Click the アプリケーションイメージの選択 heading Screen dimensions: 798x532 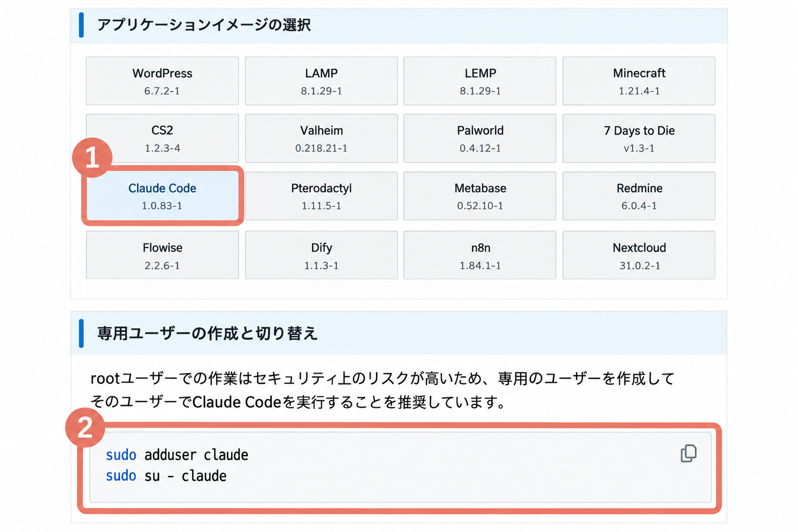[x=204, y=25]
